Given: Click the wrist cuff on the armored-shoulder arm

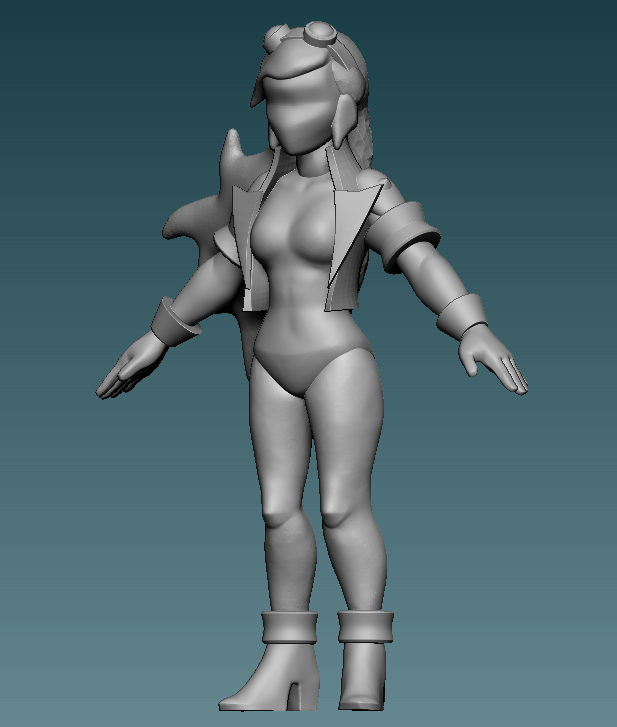Looking at the screenshot, I should coord(465,315).
